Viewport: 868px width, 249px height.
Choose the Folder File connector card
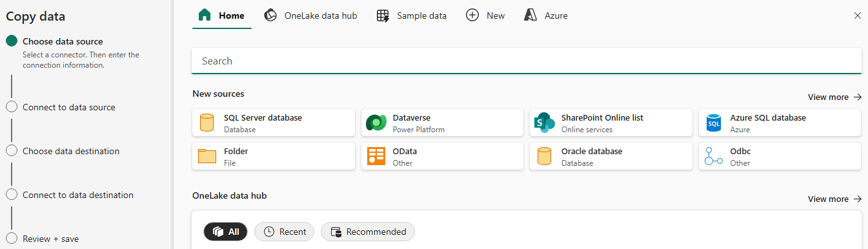click(x=274, y=156)
